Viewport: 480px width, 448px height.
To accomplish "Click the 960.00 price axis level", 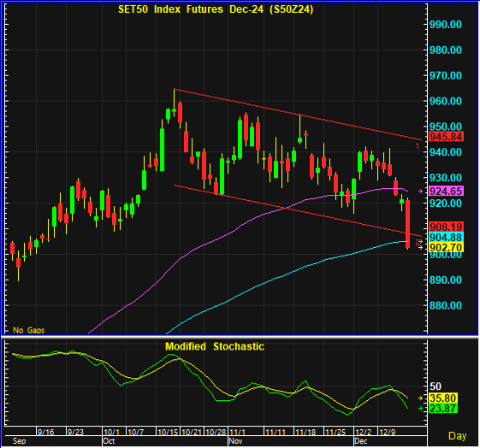I will click(x=446, y=101).
